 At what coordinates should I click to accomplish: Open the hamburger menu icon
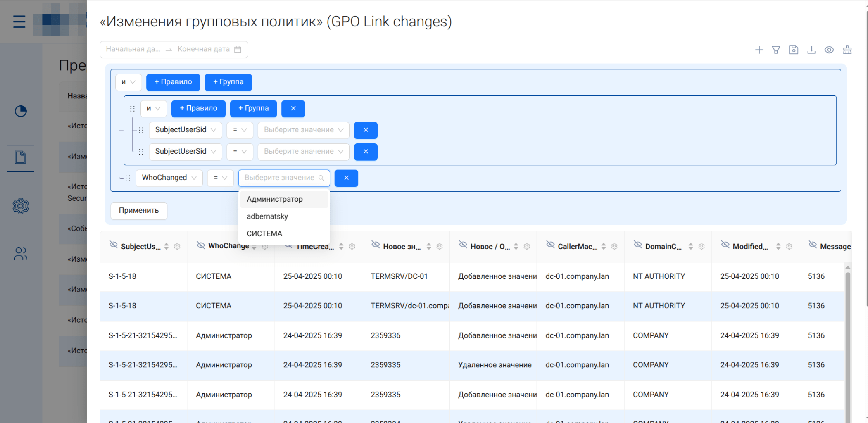click(x=19, y=21)
